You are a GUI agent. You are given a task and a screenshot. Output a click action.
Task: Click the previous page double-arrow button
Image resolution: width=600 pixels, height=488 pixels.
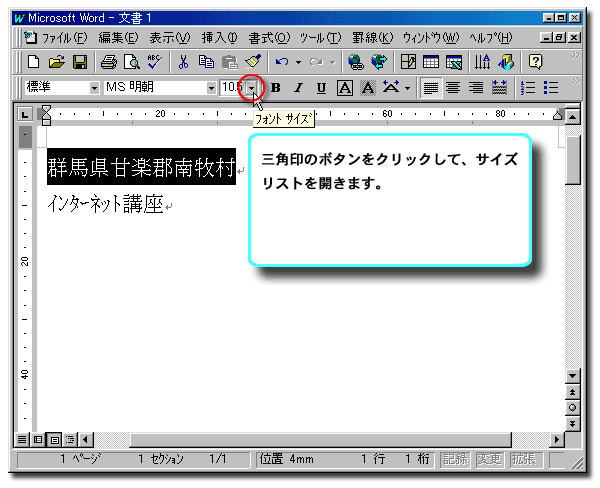point(572,392)
